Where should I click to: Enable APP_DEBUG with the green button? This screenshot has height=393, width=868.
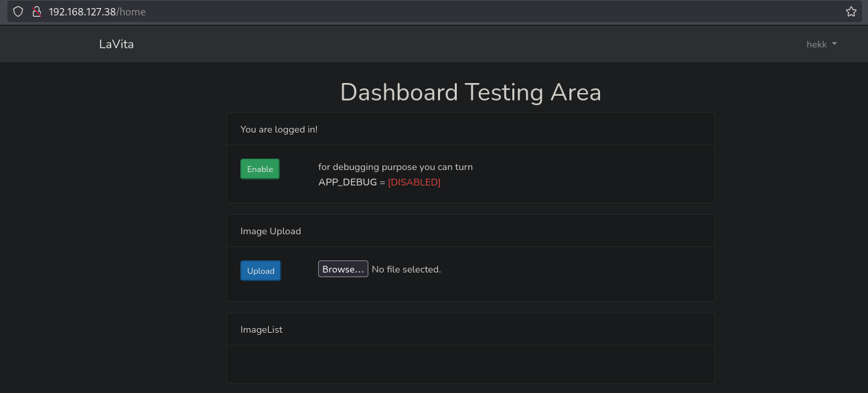click(260, 169)
